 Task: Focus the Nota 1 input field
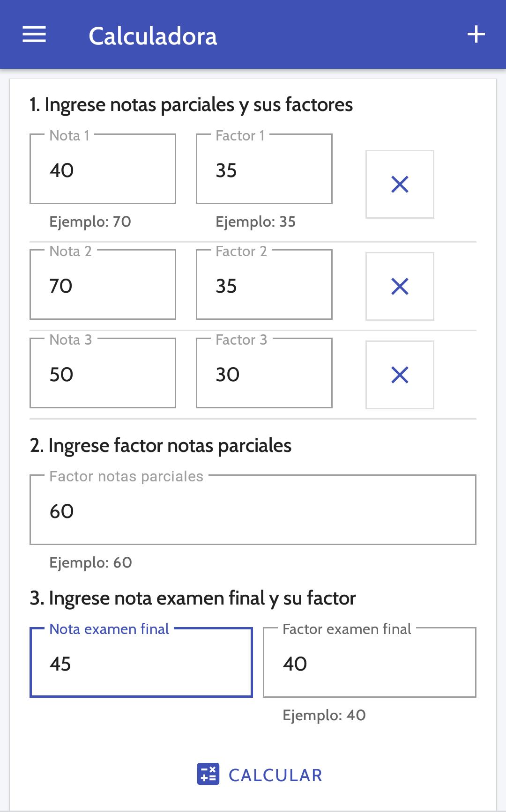click(103, 169)
